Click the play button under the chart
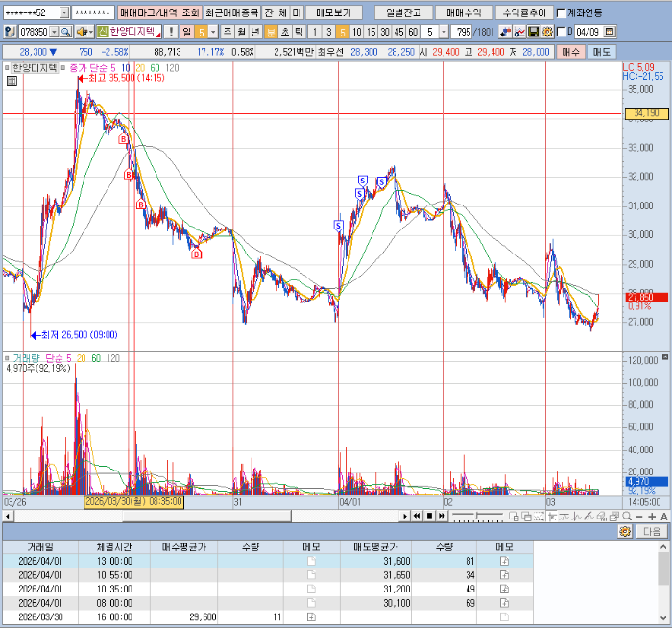Screen dimensions: 672x628 pos(405,516)
